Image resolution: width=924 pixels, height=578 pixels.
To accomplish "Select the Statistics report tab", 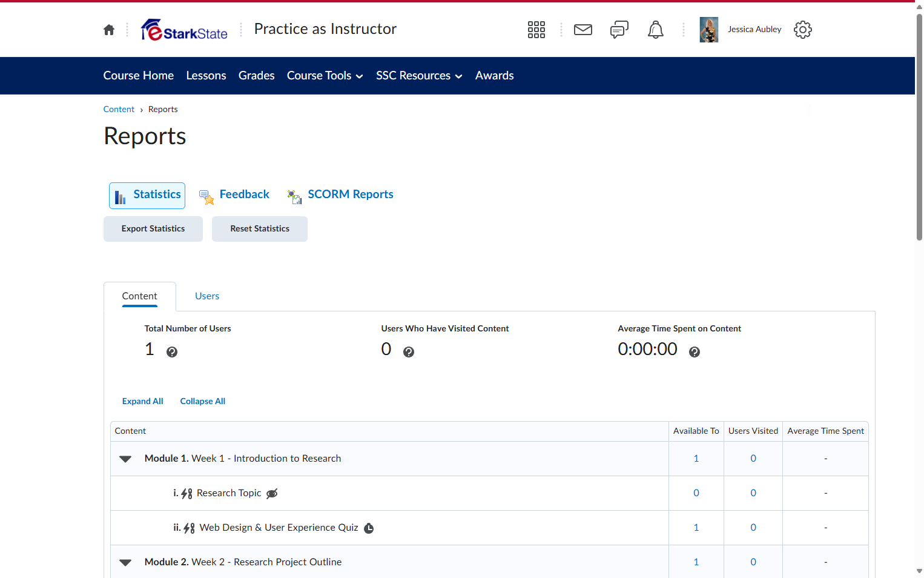I will (x=147, y=196).
